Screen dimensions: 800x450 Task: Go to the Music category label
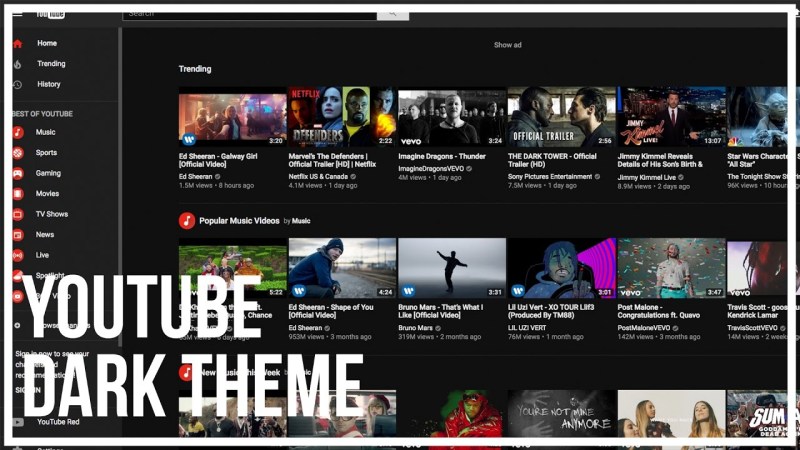45,132
